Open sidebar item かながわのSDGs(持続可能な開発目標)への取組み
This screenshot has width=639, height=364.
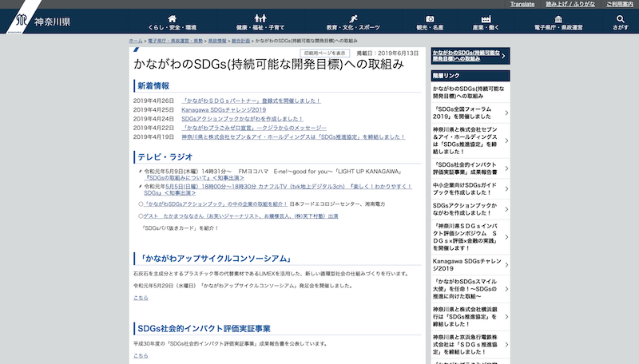(470, 93)
